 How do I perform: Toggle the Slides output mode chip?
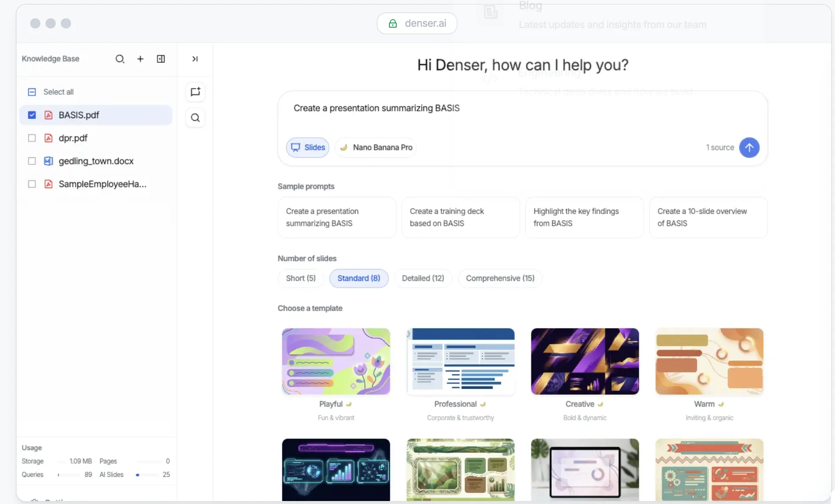307,147
